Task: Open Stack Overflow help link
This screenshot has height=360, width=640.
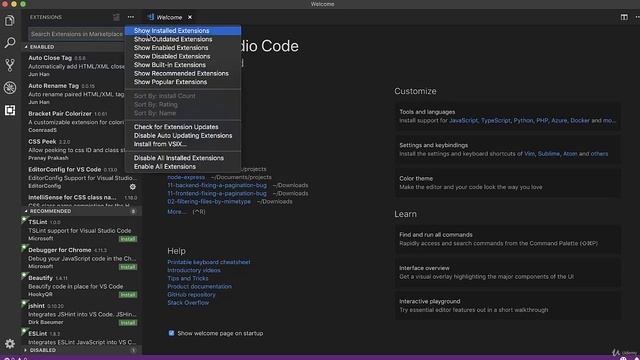Action: [188, 303]
